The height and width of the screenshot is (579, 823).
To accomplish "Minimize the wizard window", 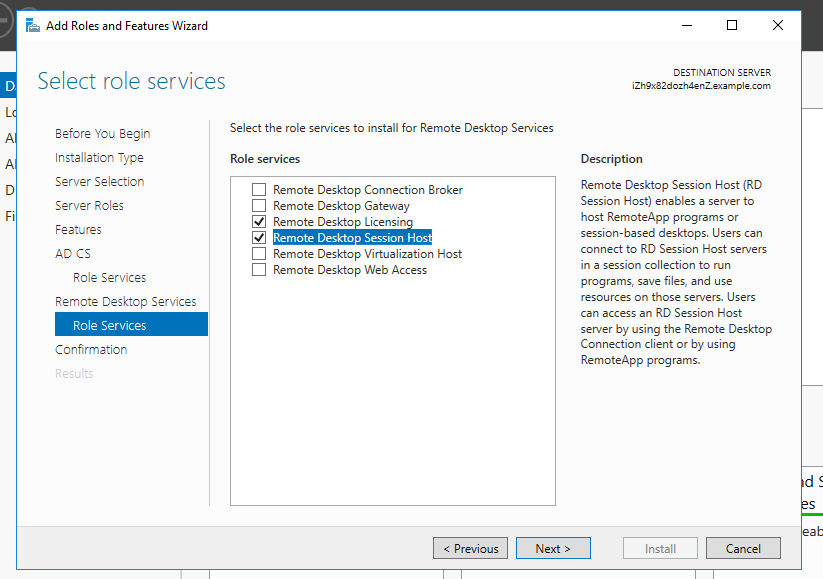I will pyautogui.click(x=687, y=25).
